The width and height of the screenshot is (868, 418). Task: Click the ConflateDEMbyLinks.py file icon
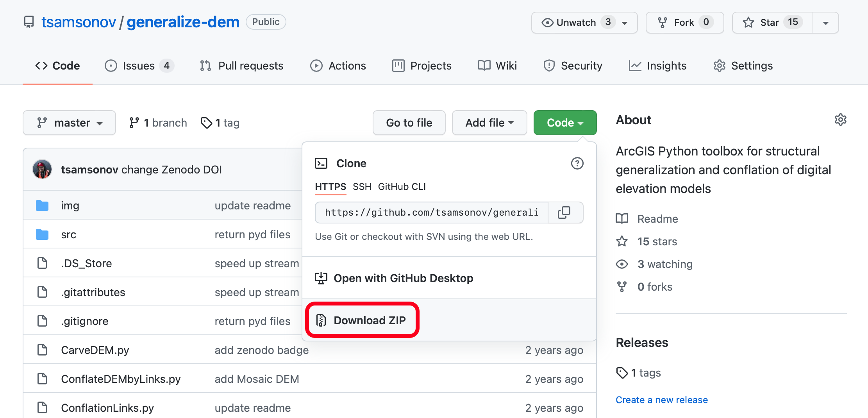coord(42,379)
